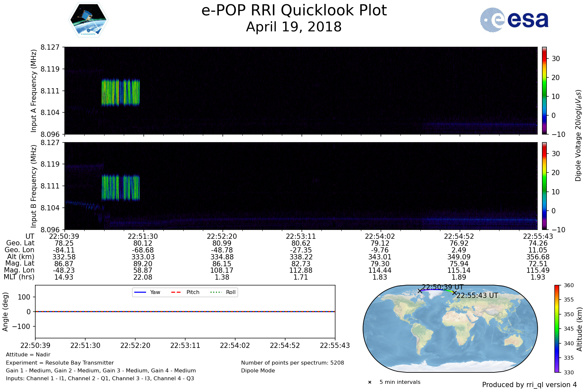The width and height of the screenshot is (588, 392).
Task: Click 'Produced by rri_ql version 4' text
Action: 529,385
